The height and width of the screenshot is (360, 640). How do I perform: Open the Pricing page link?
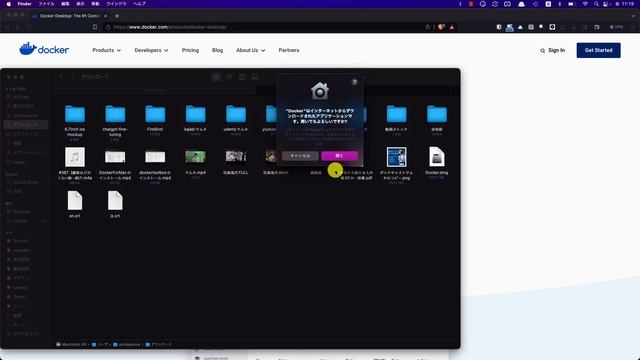190,50
